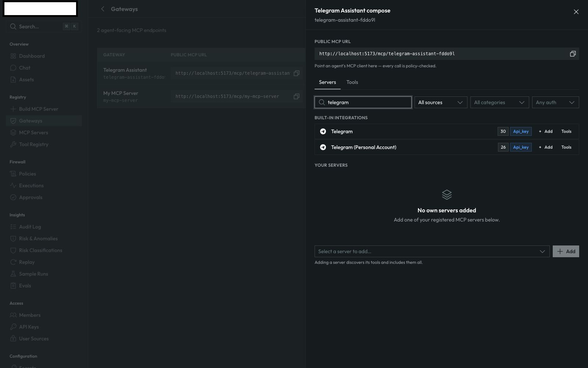Copy the Telegram Assistant gateway URL in table
The width and height of the screenshot is (588, 368).
297,73
